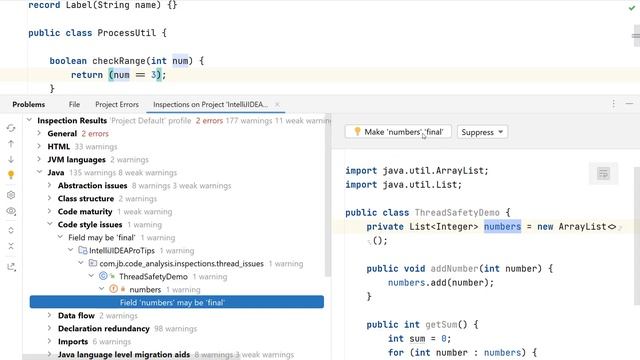Click the highlighted 'numbers' identifier in preview
The width and height of the screenshot is (640, 360).
(x=502, y=227)
